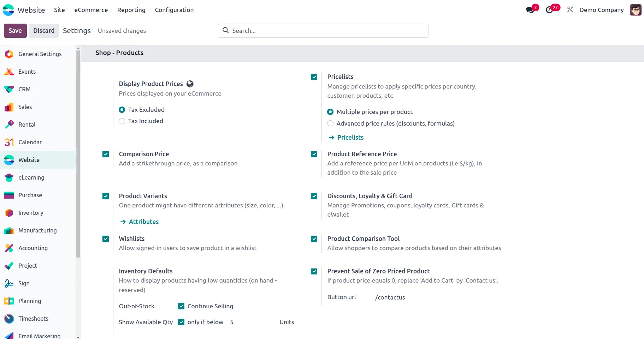The height and width of the screenshot is (339, 644).
Task: Click the debug tools wrench icon
Action: (x=570, y=10)
